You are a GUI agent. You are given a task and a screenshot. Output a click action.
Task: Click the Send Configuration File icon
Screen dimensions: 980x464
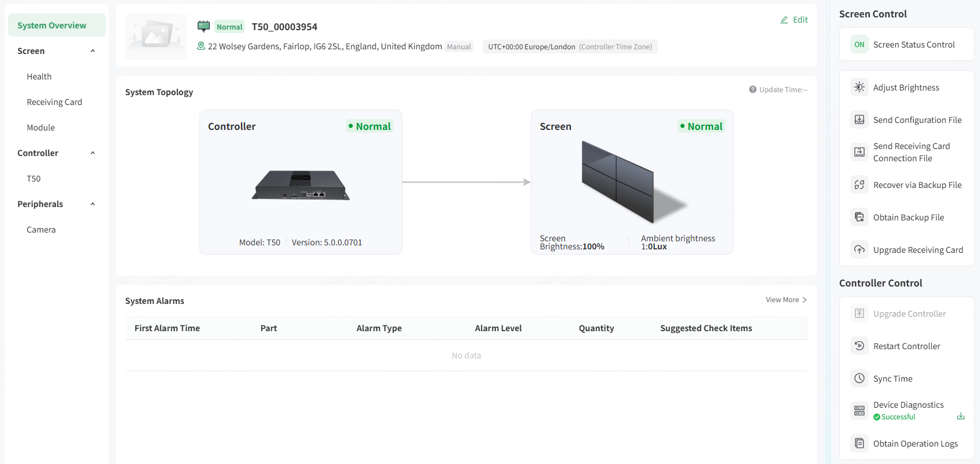coord(859,120)
